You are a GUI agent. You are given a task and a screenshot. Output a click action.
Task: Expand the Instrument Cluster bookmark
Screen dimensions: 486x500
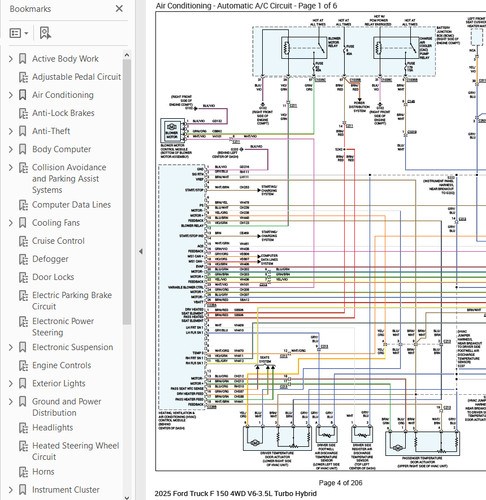[11, 490]
